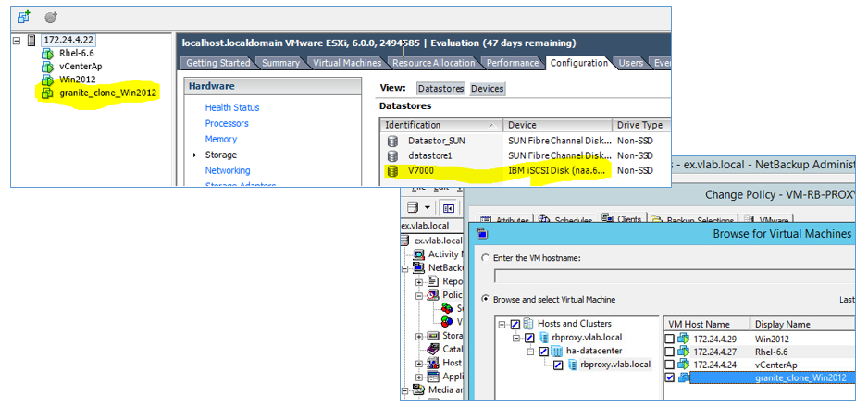Click the Datastor_SUN datastore disk icon

392,142
